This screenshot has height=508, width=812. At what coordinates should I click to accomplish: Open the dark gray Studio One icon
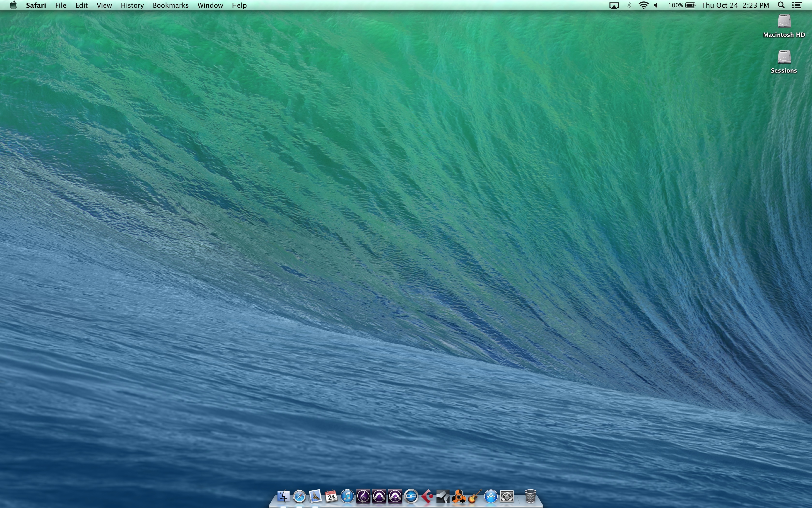[x=443, y=496]
